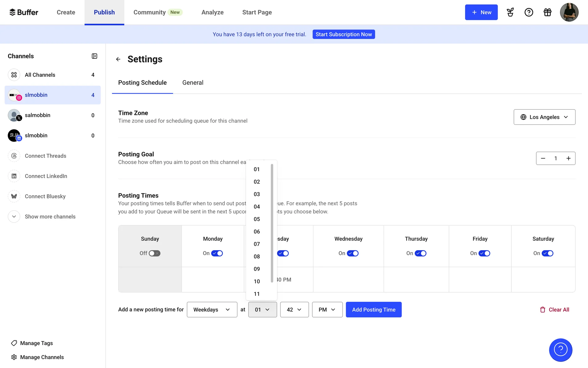Click the Add Posting Time button
The width and height of the screenshot is (588, 368).
point(373,310)
